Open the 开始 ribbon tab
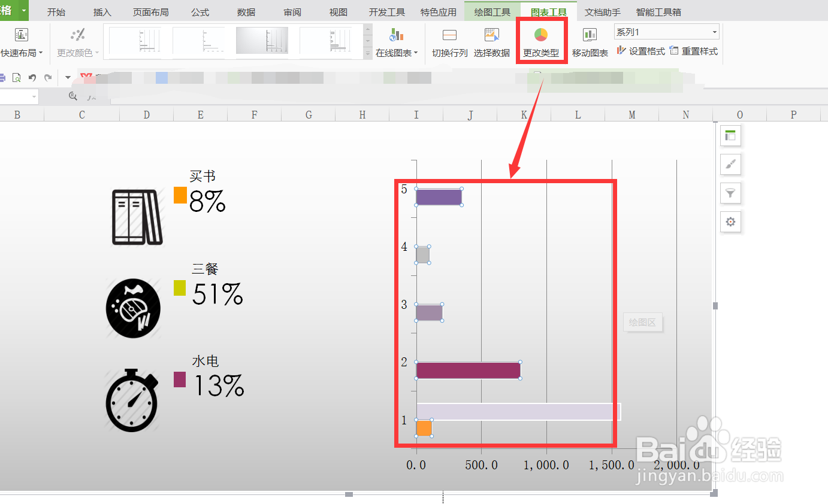Screen dimensions: 828x504 pos(56,12)
